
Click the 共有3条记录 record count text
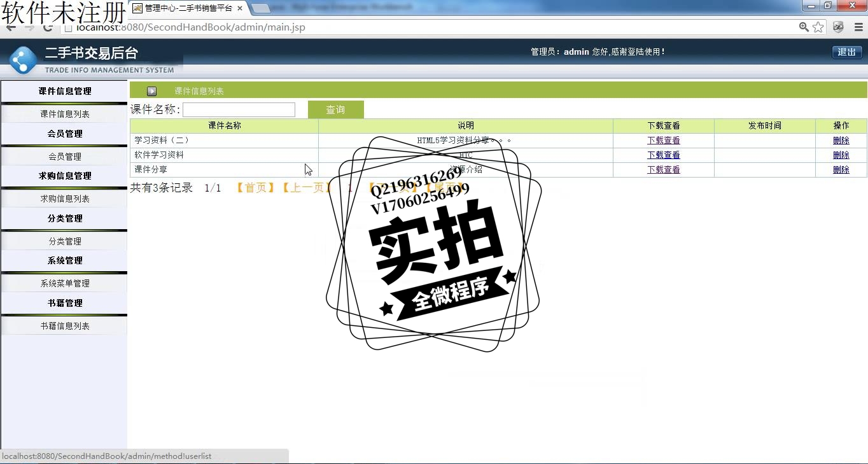pos(162,188)
